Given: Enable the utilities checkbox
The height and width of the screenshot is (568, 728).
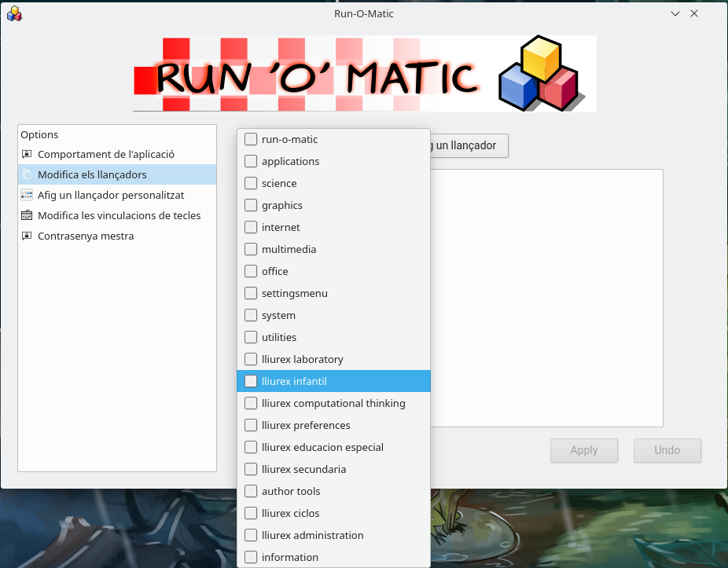Looking at the screenshot, I should pos(251,337).
